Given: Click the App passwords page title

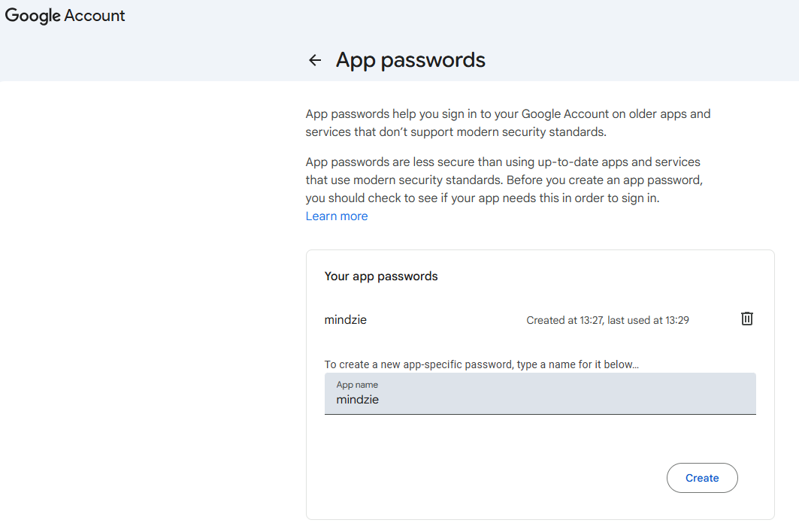Looking at the screenshot, I should click(410, 60).
